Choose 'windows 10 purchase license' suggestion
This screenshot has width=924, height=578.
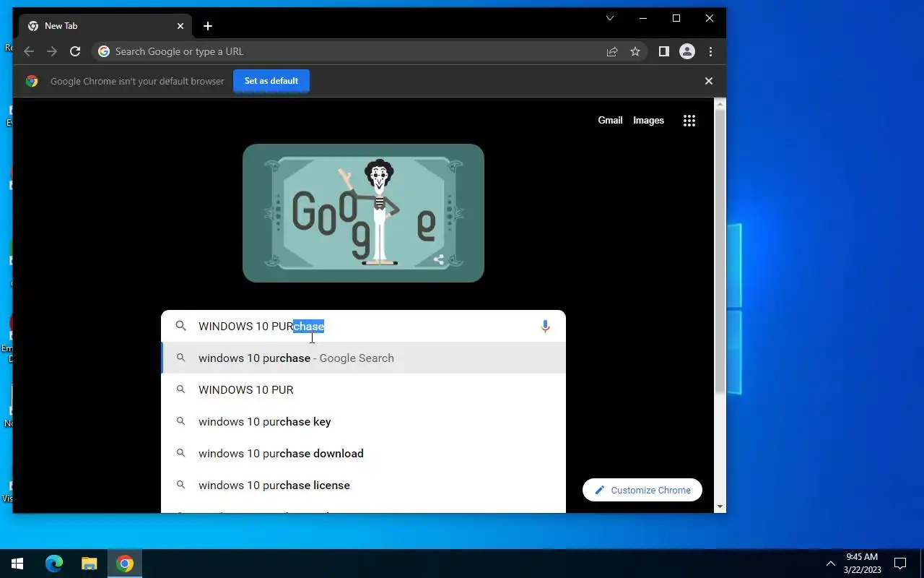pos(363,486)
